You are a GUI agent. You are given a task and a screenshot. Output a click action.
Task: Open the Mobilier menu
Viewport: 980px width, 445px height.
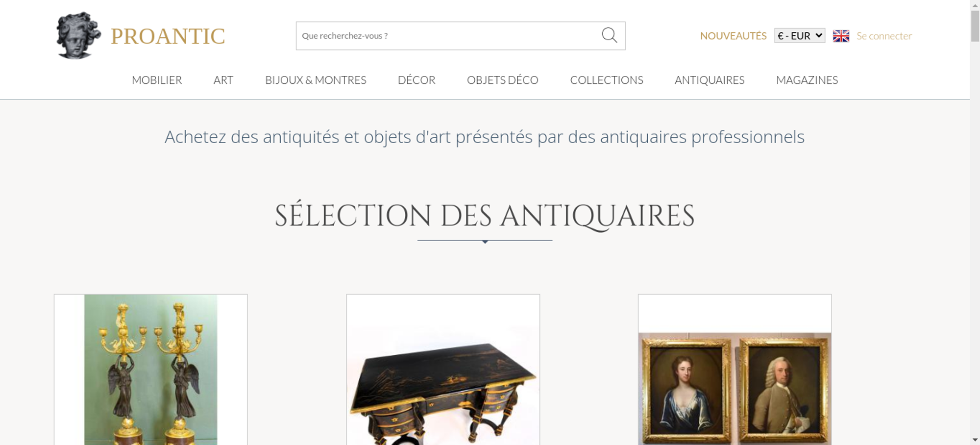[157, 80]
